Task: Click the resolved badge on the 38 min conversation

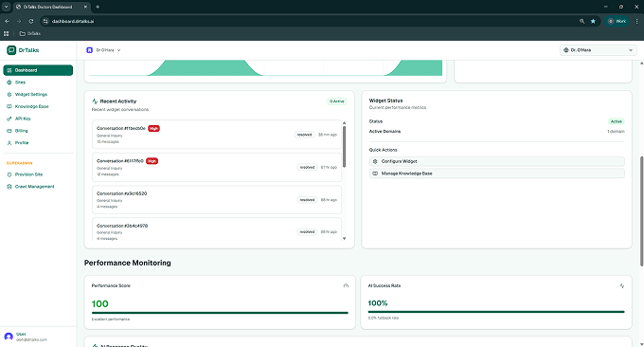Action: click(x=304, y=135)
